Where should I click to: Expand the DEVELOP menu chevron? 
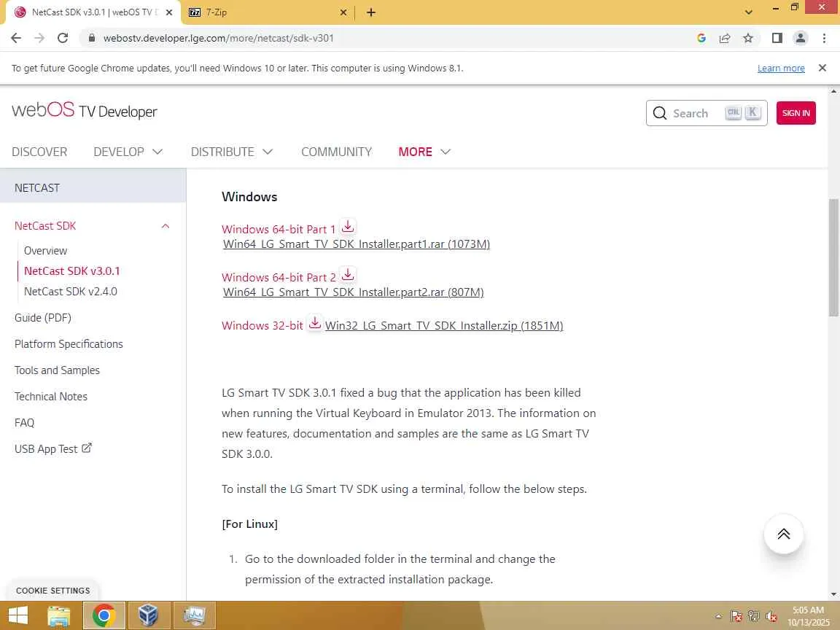point(157,152)
